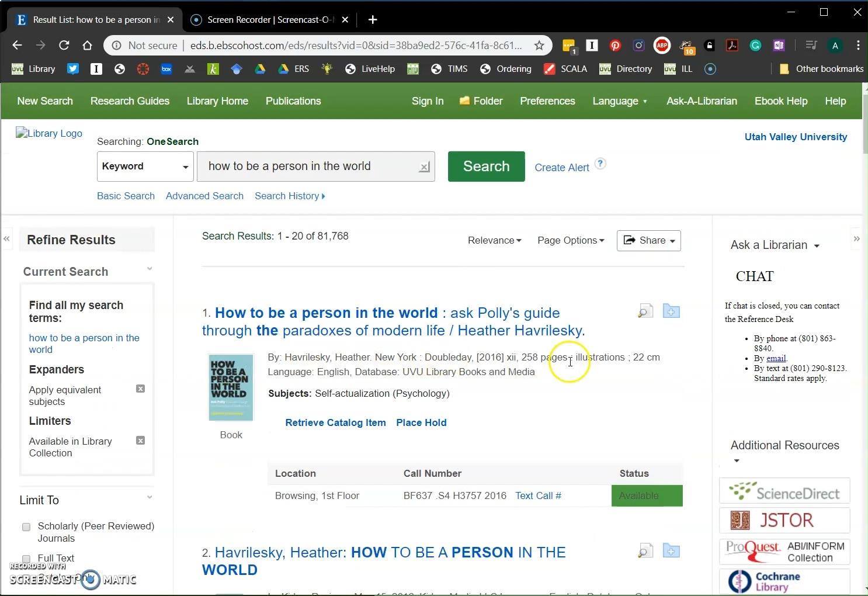
Task: Open the book cover thumbnail
Action: click(231, 387)
